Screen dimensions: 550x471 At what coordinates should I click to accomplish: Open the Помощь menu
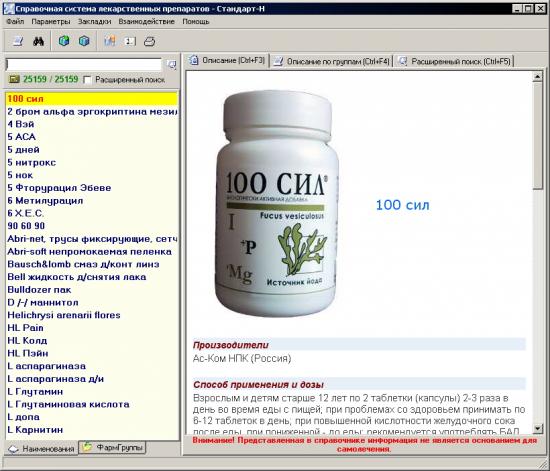(x=196, y=21)
